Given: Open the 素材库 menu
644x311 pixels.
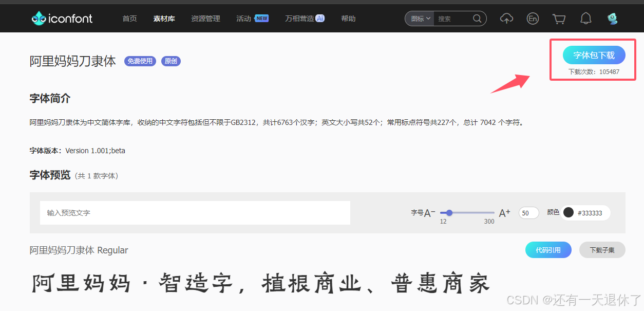Looking at the screenshot, I should click(164, 19).
